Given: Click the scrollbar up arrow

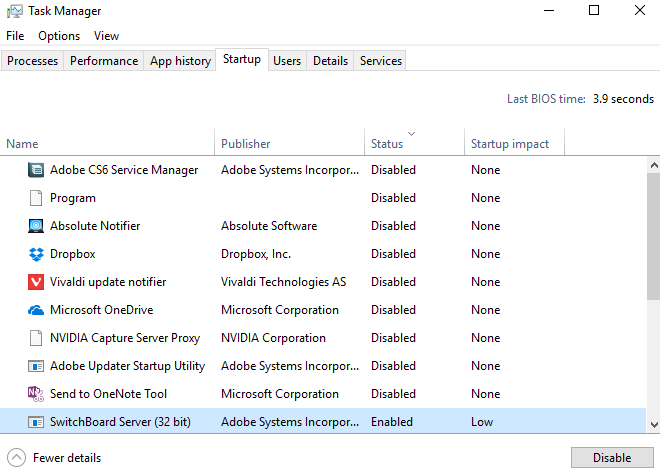Looking at the screenshot, I should [654, 165].
